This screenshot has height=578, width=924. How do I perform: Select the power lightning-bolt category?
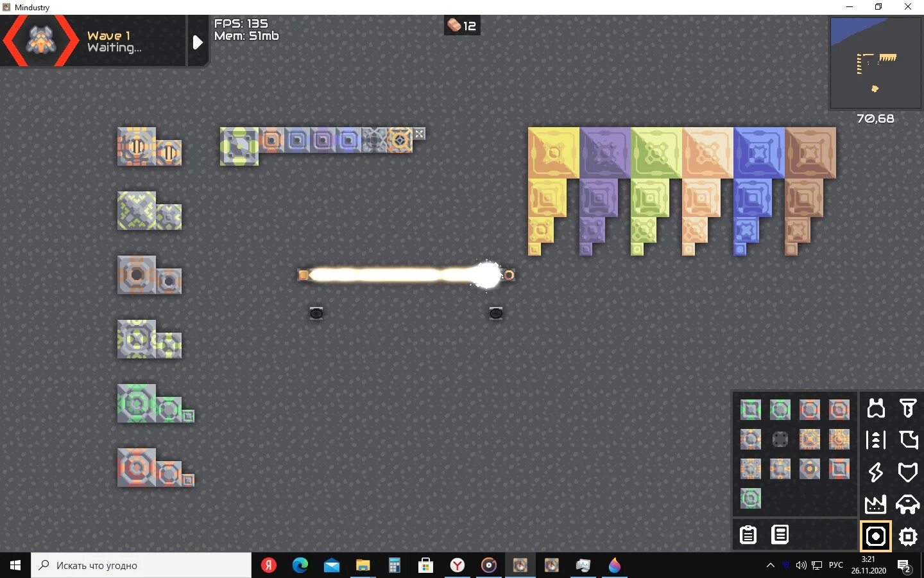click(x=876, y=472)
